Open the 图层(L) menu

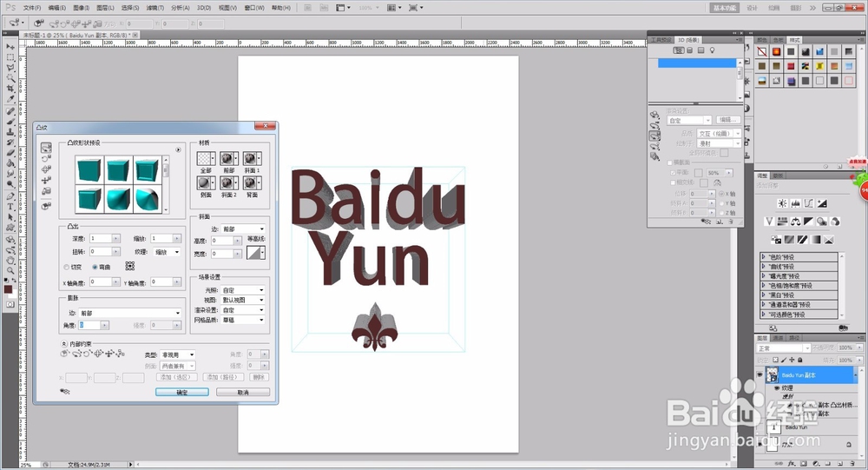click(x=105, y=8)
